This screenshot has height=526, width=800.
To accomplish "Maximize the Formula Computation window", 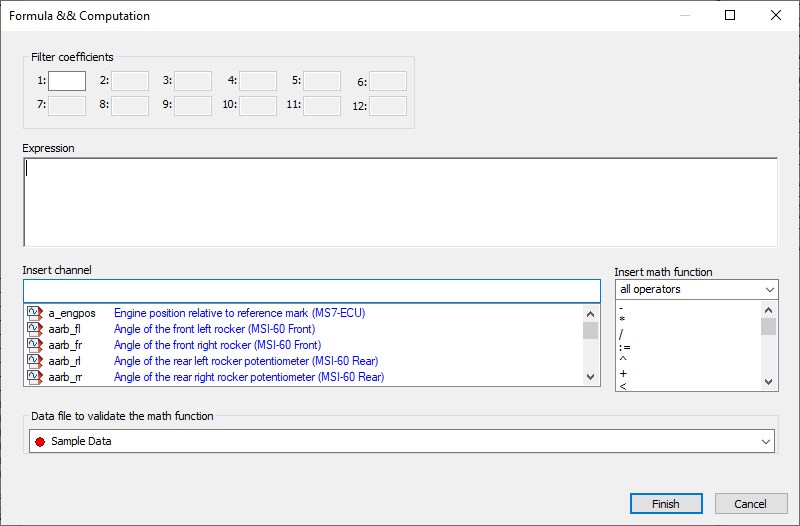I will (730, 15).
